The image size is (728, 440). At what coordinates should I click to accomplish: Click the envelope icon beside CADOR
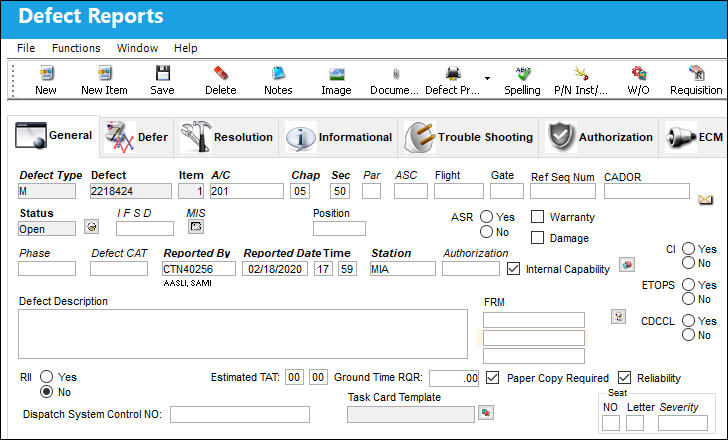pos(705,200)
